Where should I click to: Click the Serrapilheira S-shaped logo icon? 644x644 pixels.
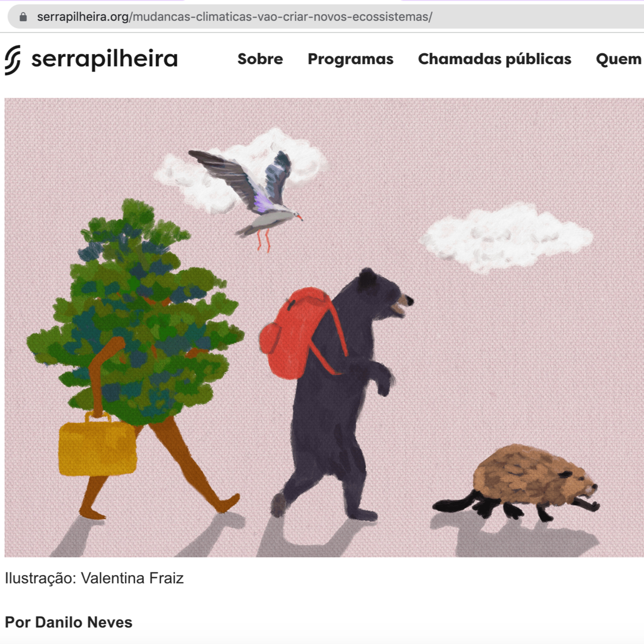click(x=13, y=60)
